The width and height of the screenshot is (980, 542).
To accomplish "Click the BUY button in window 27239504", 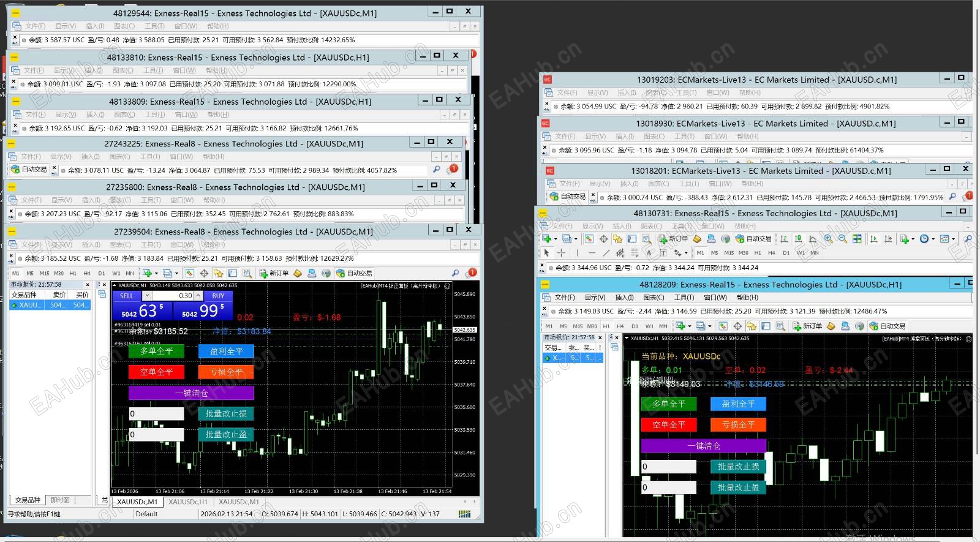I will [218, 296].
